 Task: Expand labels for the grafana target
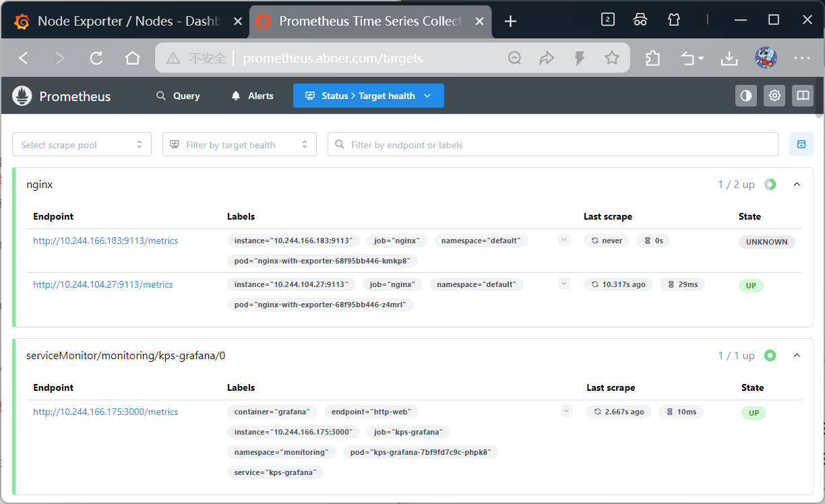click(x=566, y=411)
